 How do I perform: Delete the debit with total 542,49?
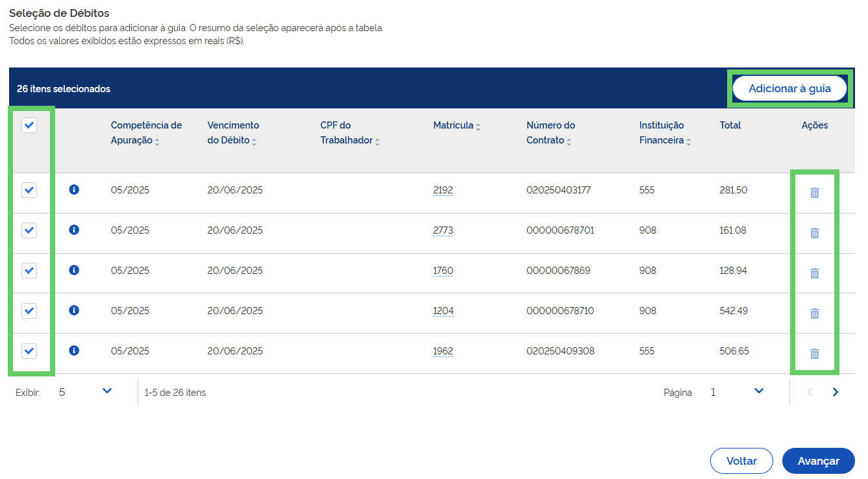click(815, 313)
